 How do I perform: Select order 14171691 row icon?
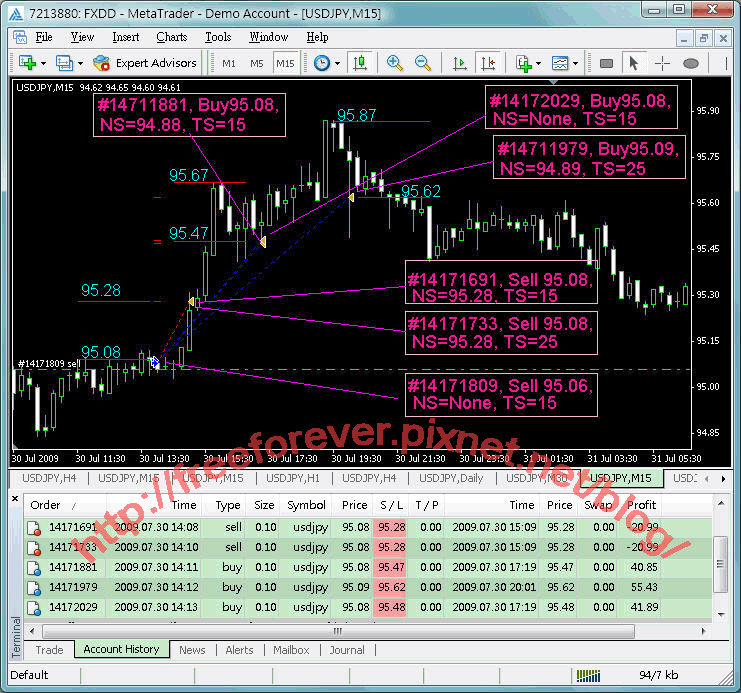pyautogui.click(x=34, y=528)
